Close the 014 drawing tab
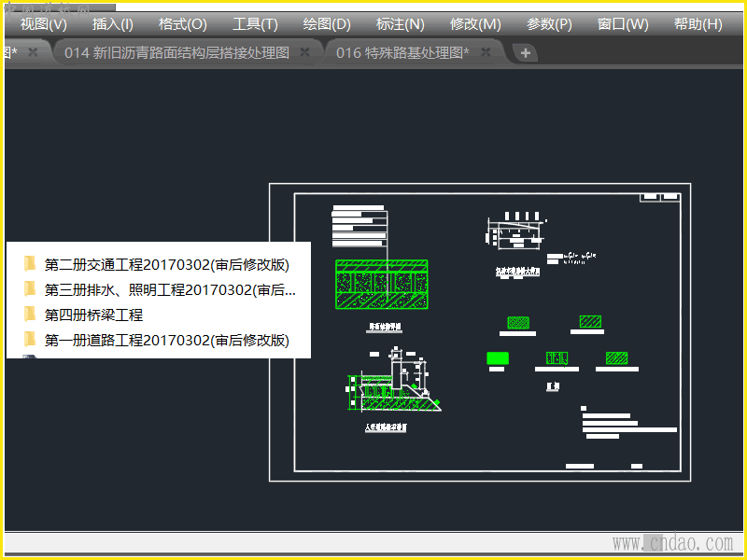 [305, 52]
